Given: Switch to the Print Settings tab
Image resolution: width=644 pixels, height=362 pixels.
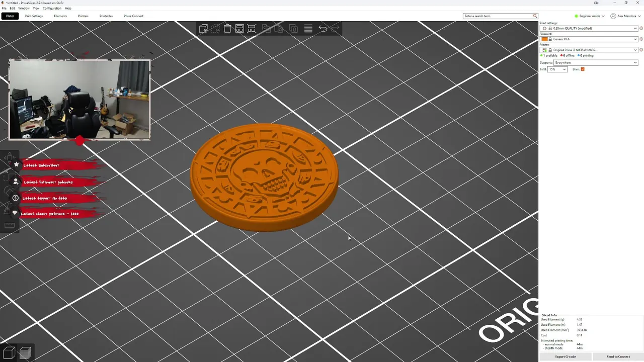Looking at the screenshot, I should coord(34,16).
